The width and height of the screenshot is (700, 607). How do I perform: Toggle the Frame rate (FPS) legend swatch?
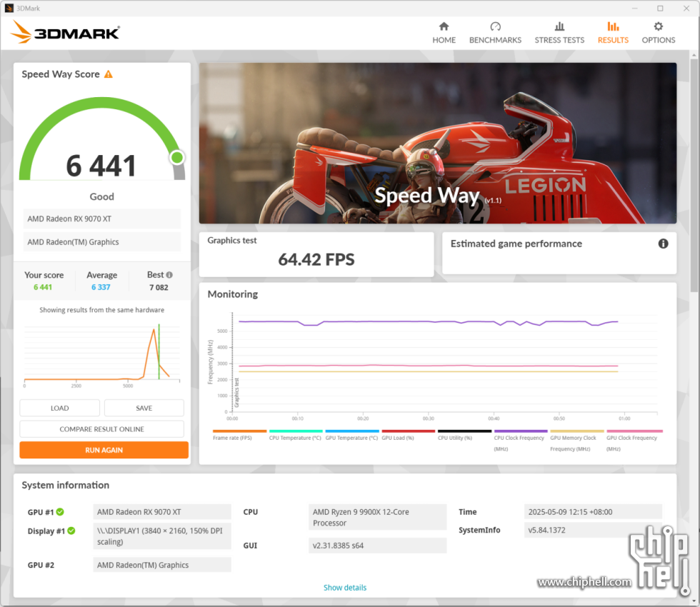coord(239,431)
